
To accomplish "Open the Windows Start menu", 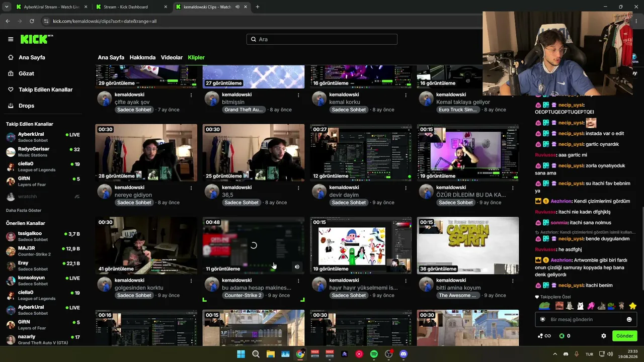I will click(241, 354).
